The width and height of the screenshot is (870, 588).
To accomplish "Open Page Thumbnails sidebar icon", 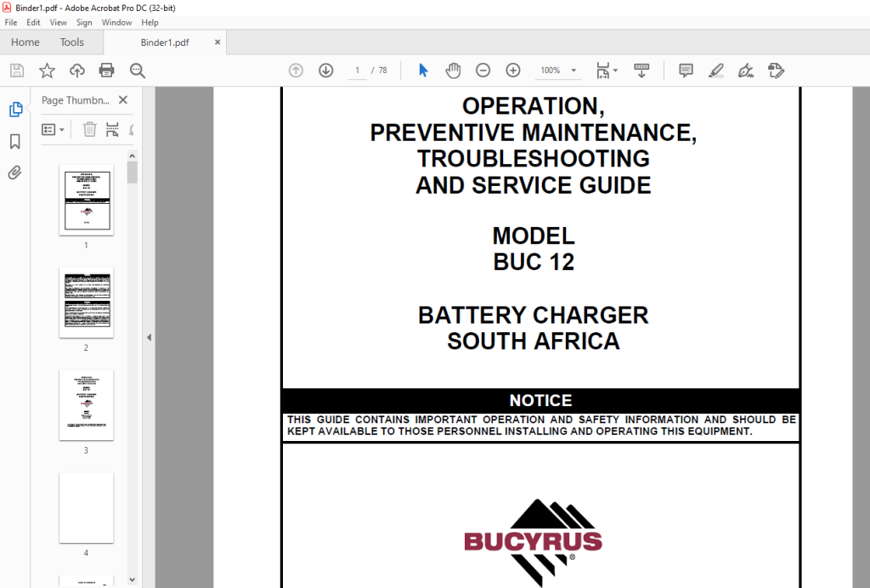I will (15, 110).
